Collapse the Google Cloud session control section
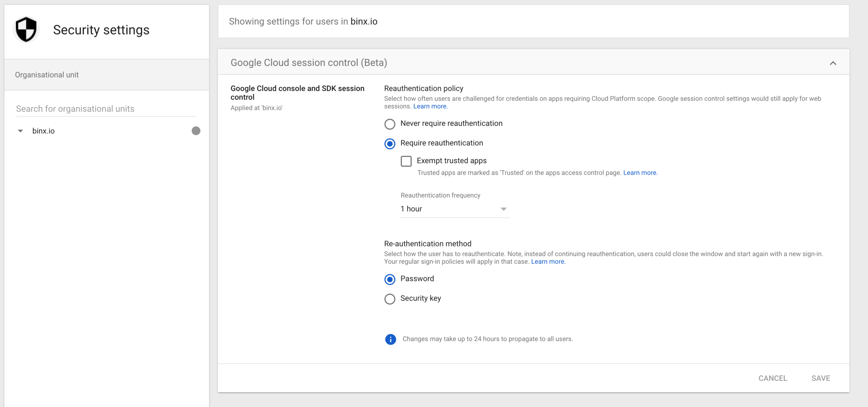The height and width of the screenshot is (407, 868). tap(833, 63)
